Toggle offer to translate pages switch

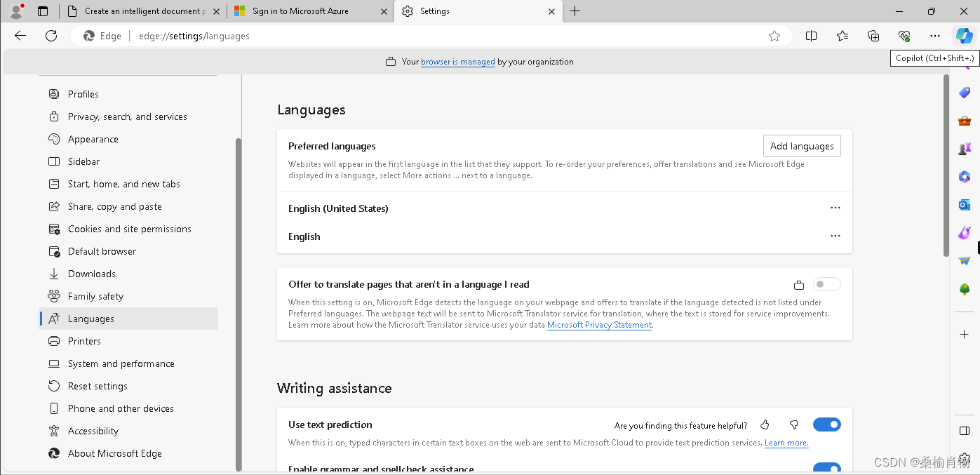(826, 284)
